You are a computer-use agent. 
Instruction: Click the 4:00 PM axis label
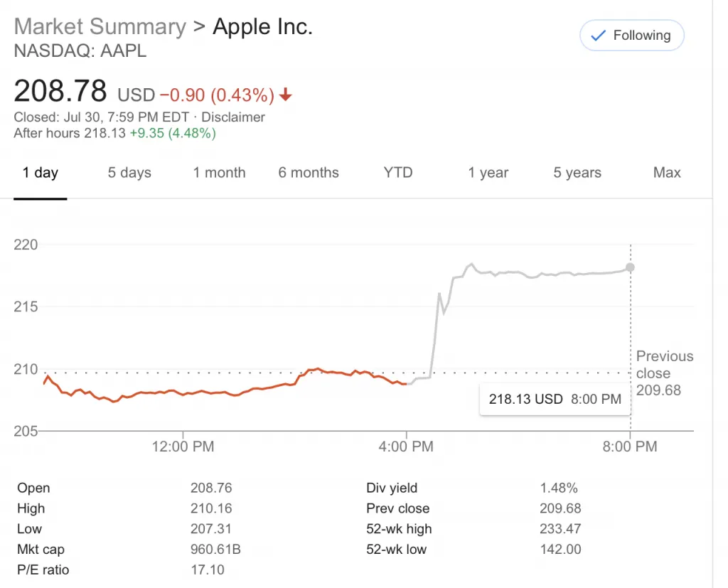(x=407, y=447)
